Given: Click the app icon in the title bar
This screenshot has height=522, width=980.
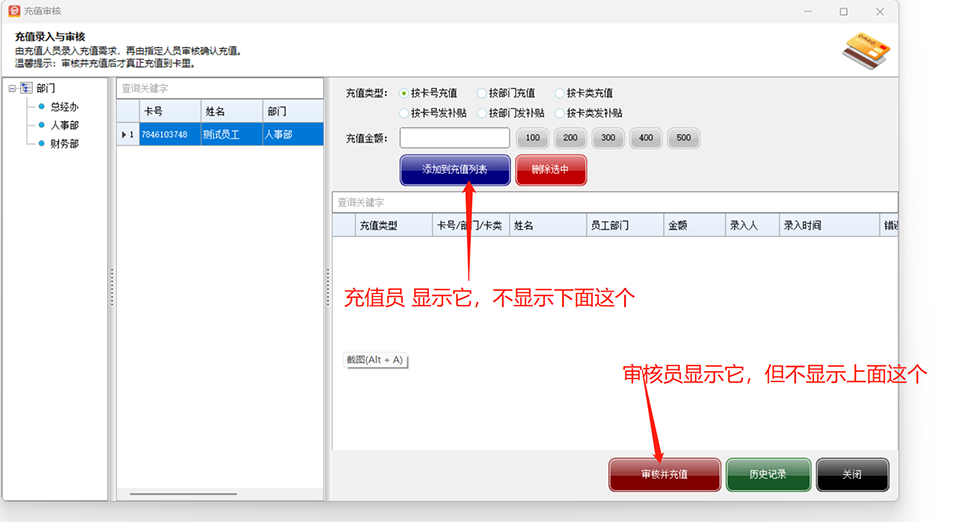Looking at the screenshot, I should point(14,11).
